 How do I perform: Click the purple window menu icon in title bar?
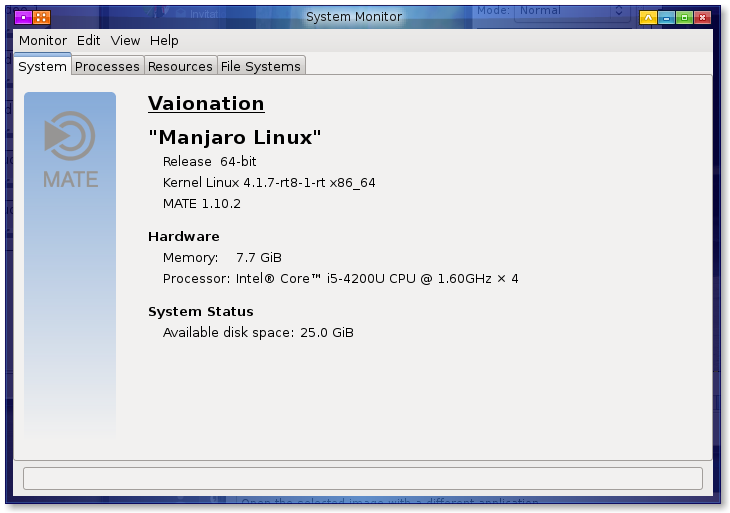[23, 18]
